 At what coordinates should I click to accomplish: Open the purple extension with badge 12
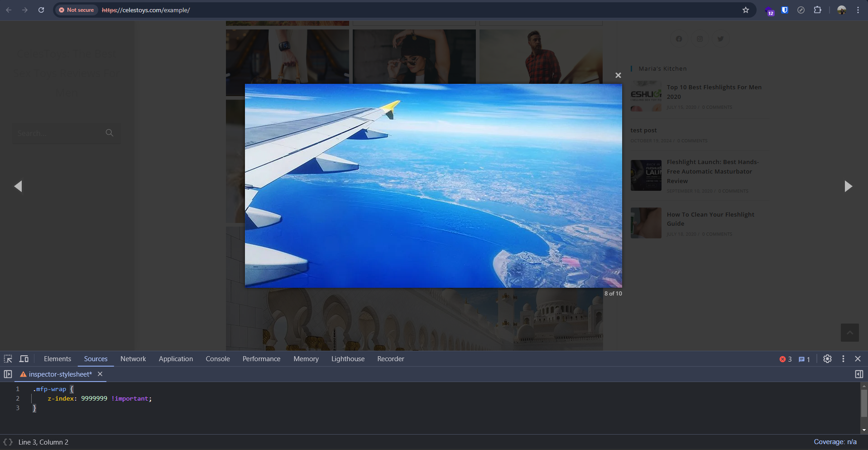tap(769, 10)
